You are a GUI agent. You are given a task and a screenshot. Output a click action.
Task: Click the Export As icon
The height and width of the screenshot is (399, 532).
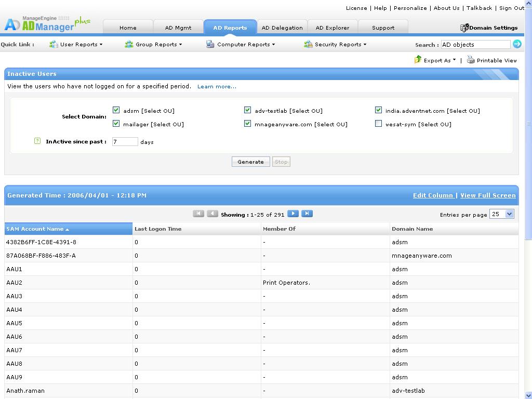pos(418,60)
